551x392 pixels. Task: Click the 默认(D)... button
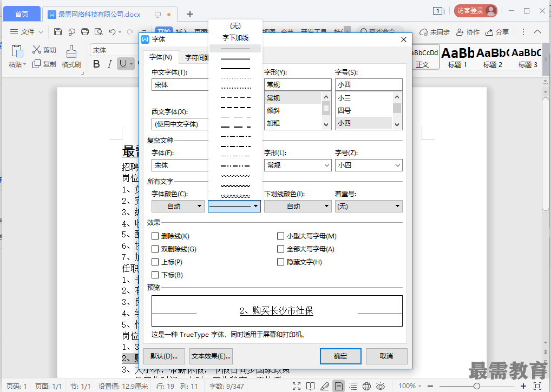(164, 356)
